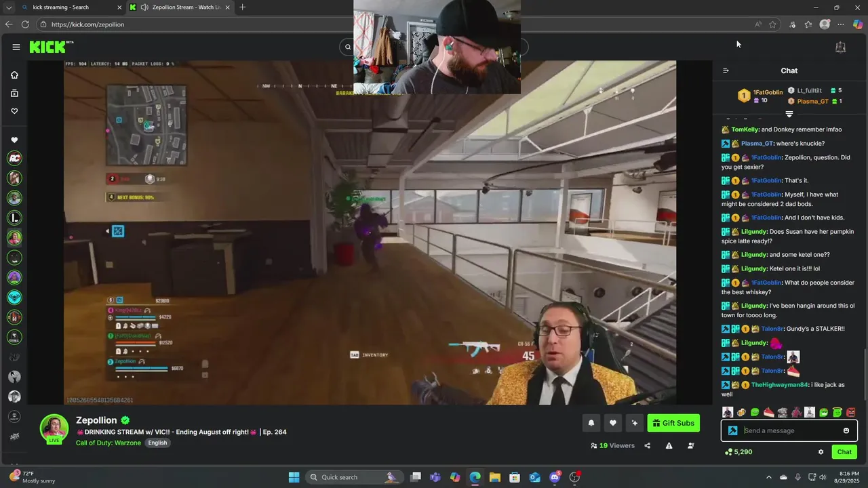Collapse the chat panel
Viewport: 868px width, 488px height.
coord(726,70)
